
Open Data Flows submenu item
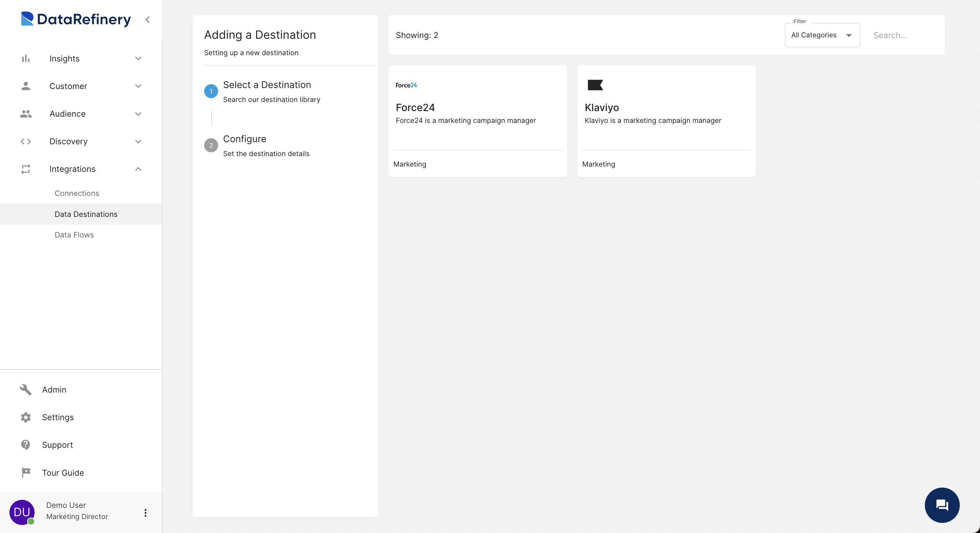click(x=74, y=235)
